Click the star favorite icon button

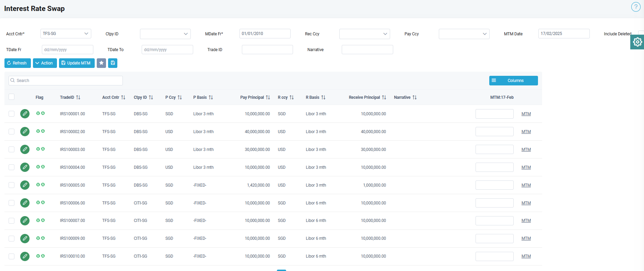pyautogui.click(x=101, y=63)
